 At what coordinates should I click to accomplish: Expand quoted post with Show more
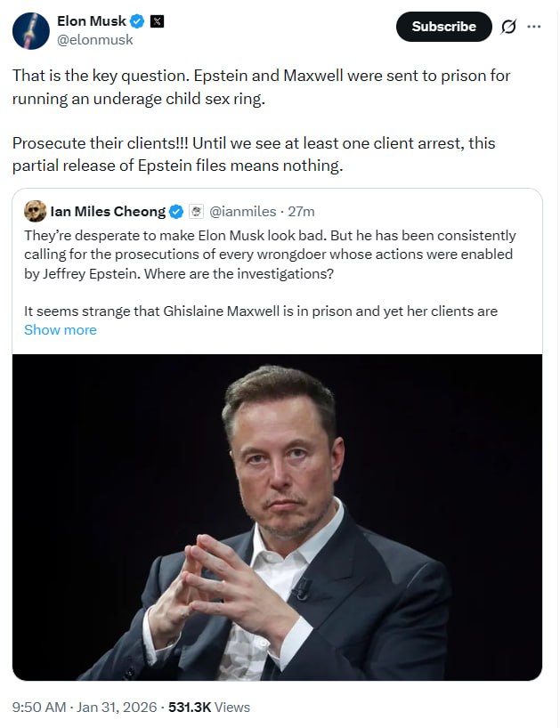(60, 329)
